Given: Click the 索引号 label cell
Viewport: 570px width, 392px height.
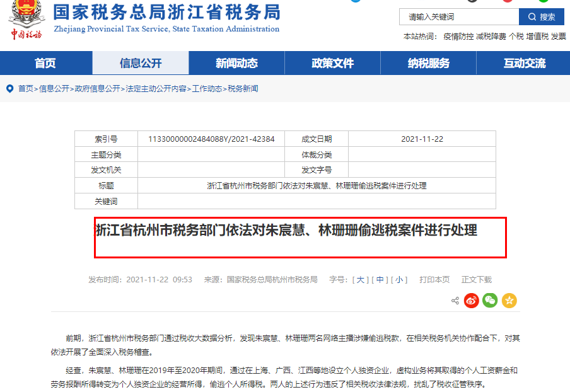Looking at the screenshot, I should pyautogui.click(x=106, y=139).
